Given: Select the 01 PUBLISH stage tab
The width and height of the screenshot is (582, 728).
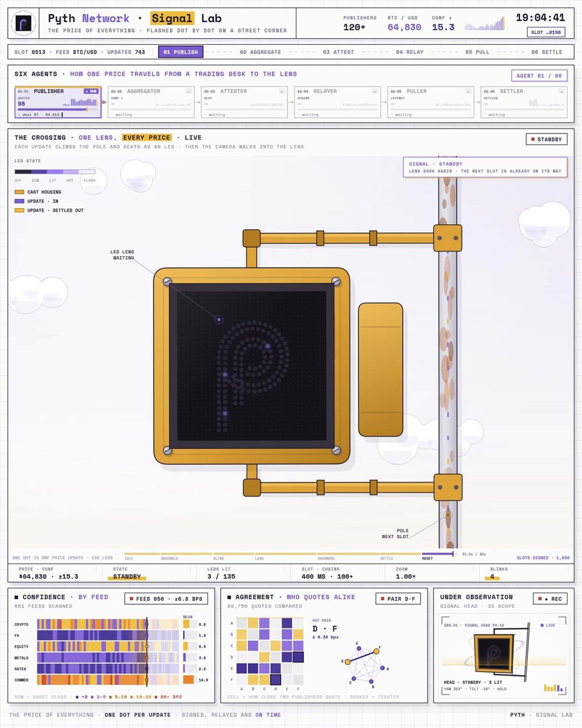Looking at the screenshot, I should point(181,52).
